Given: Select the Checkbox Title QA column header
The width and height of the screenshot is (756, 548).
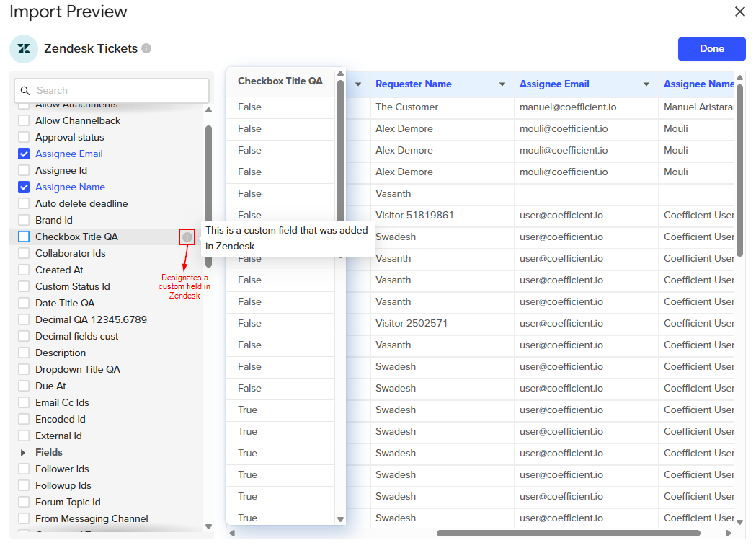Looking at the screenshot, I should (x=280, y=81).
